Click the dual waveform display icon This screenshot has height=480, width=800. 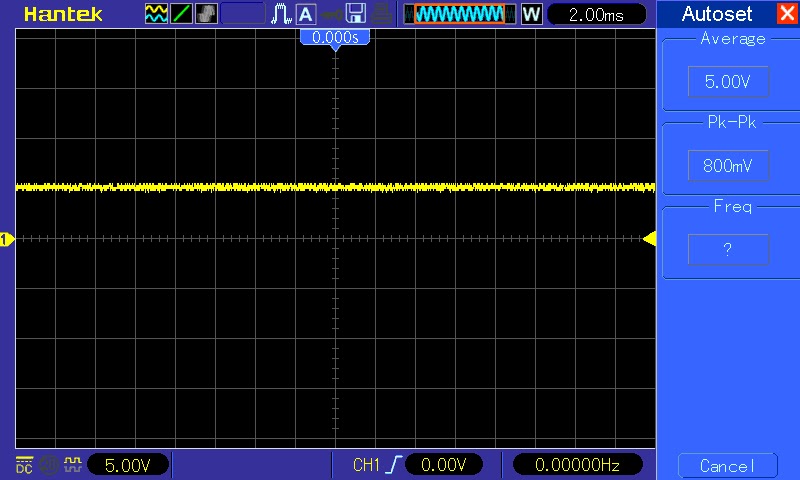coord(157,14)
